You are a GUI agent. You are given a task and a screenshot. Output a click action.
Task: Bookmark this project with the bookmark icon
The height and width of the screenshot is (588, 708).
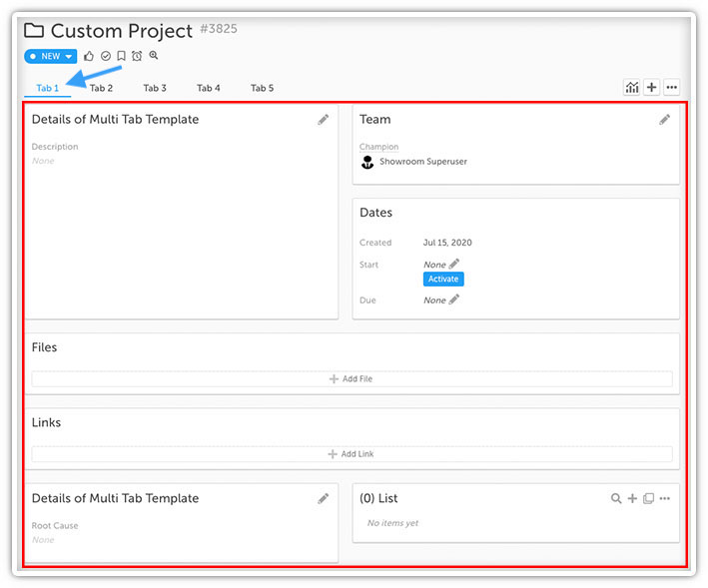(x=121, y=57)
